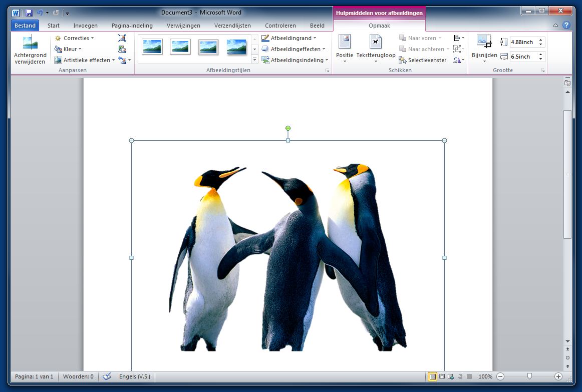Open the undo history dropdown arrow

[x=47, y=13]
